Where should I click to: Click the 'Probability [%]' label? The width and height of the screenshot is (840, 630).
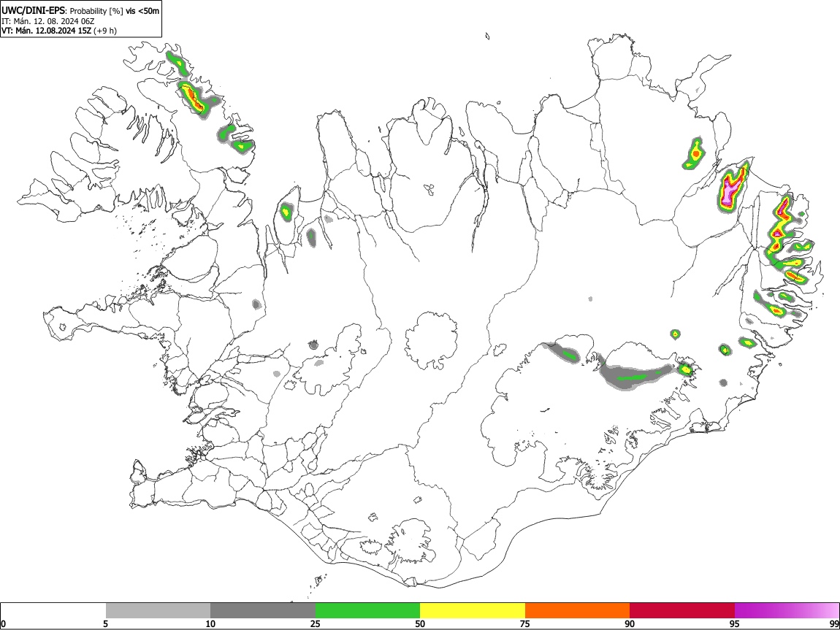click(96, 11)
